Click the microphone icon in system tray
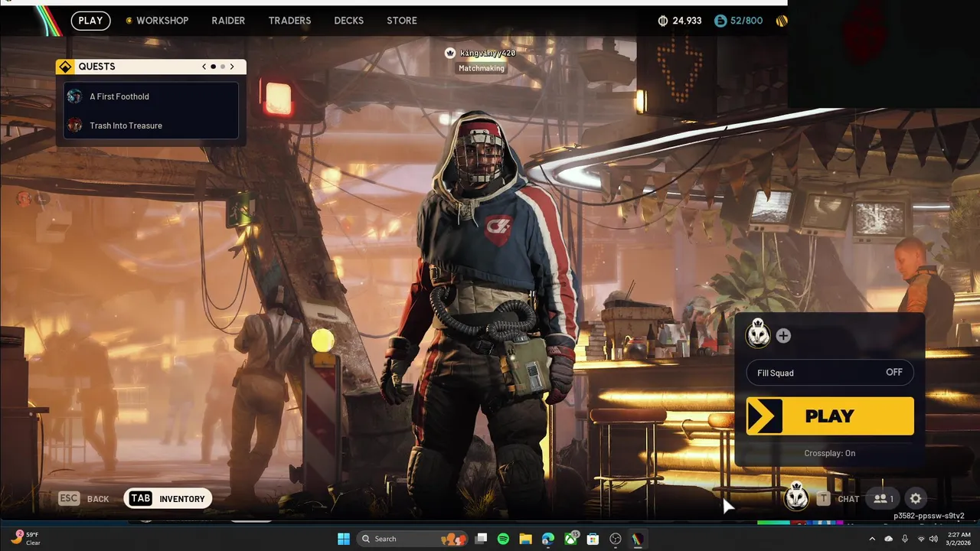This screenshot has width=980, height=551. [905, 539]
